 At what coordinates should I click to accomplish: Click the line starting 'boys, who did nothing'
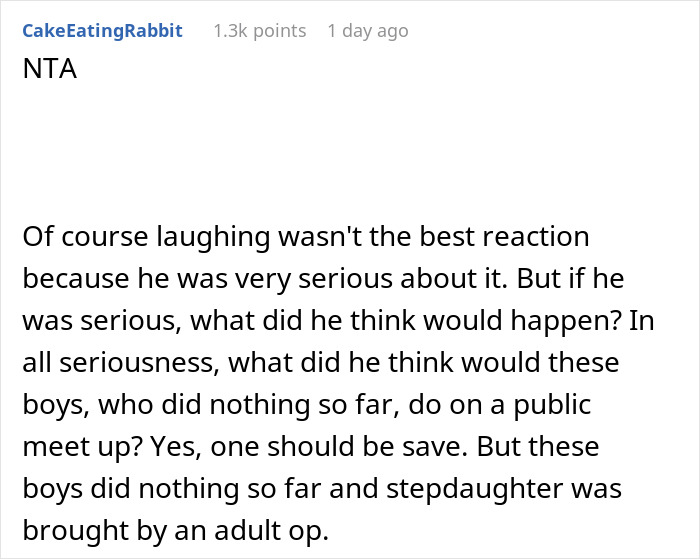(307, 405)
